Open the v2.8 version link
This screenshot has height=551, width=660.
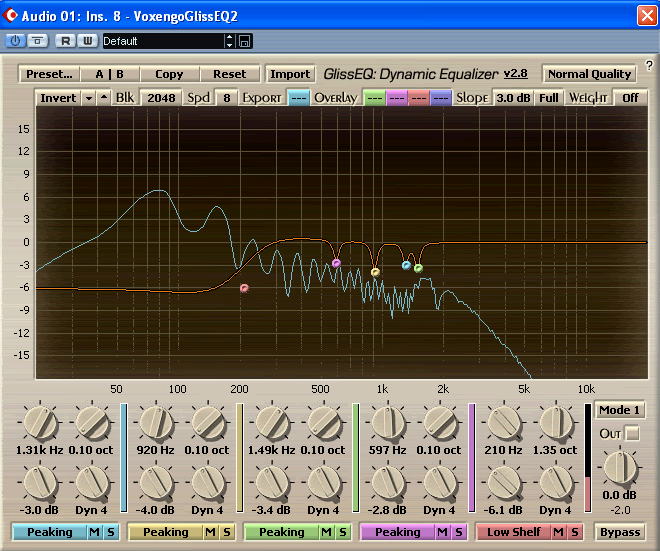coord(516,73)
